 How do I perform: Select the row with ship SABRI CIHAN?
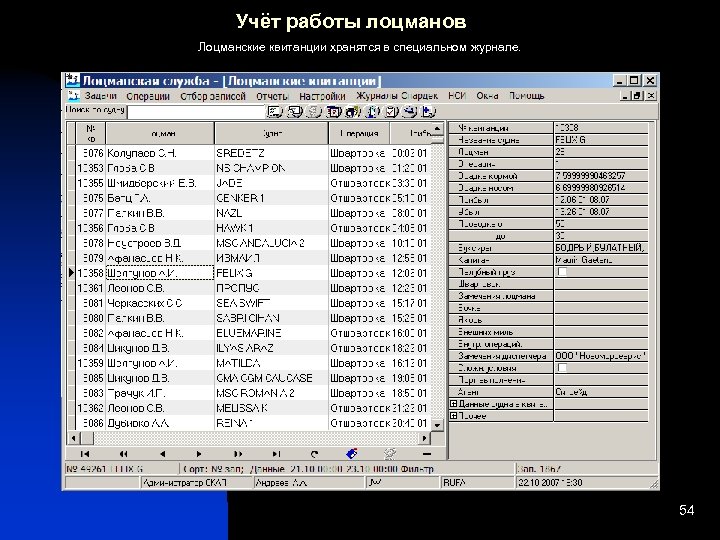tap(254, 318)
